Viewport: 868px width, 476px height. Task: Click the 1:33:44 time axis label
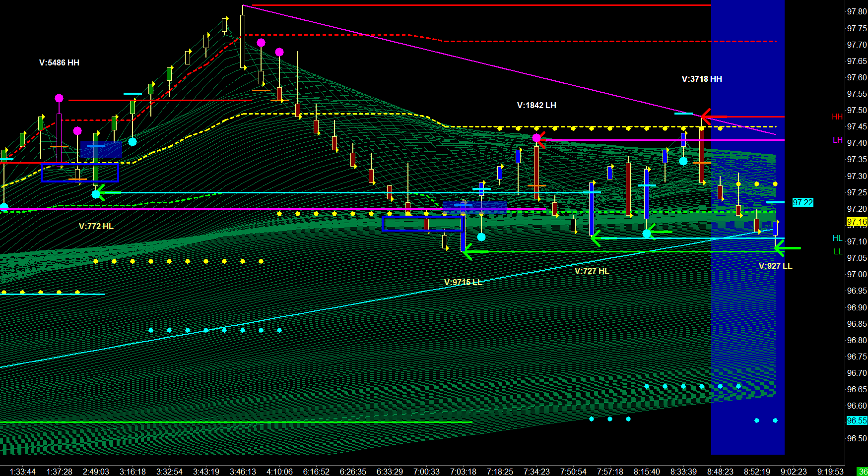pos(23,472)
